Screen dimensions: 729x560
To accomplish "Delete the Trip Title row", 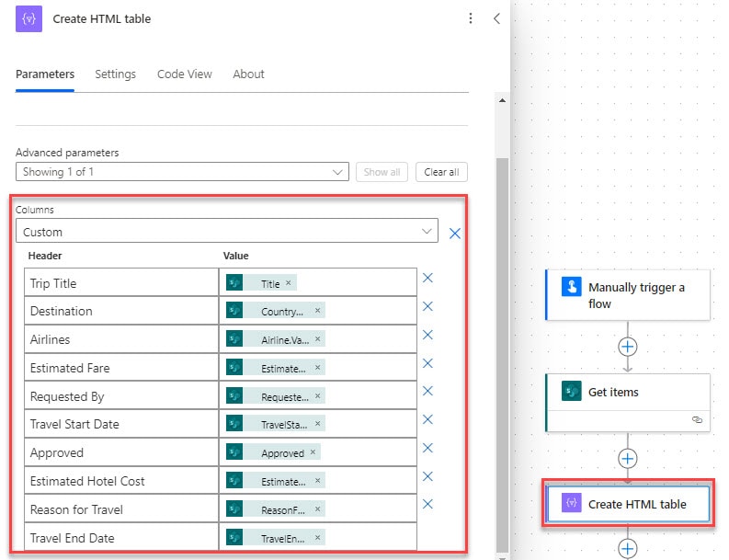I will pyautogui.click(x=427, y=278).
